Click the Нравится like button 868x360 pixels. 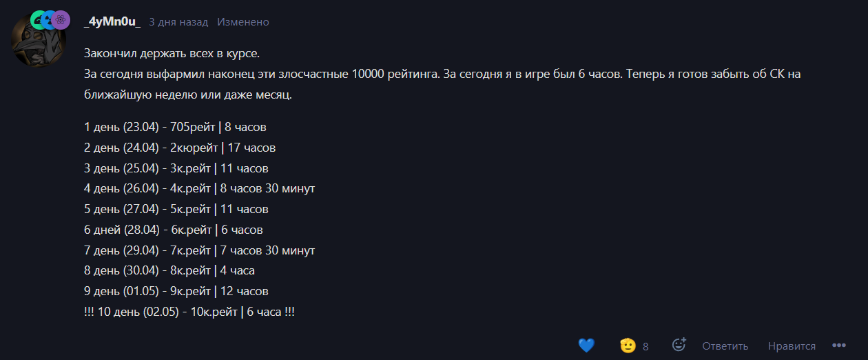coord(792,346)
